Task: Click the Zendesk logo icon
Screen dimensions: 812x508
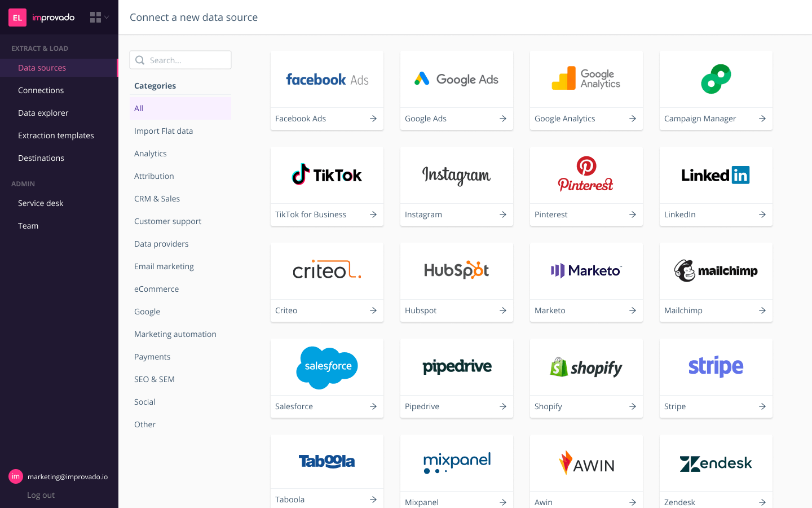Action: point(716,463)
